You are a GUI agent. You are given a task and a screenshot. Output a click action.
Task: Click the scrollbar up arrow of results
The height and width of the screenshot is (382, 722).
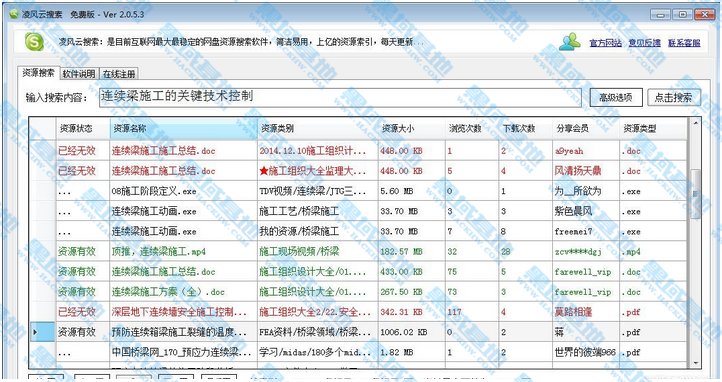[x=695, y=123]
